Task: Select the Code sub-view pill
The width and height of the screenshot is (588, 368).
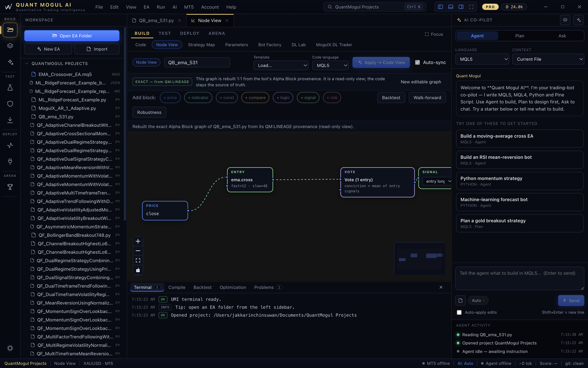Action: point(141,45)
